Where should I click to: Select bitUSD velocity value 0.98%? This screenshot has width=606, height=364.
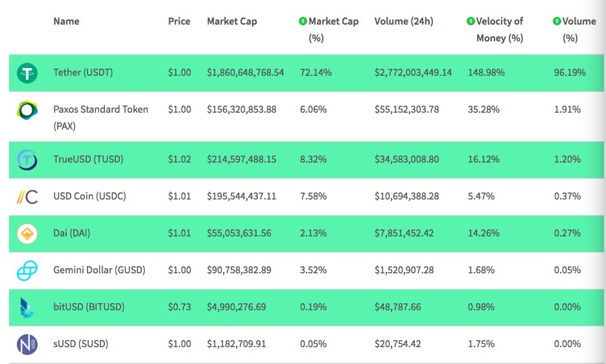pos(481,307)
